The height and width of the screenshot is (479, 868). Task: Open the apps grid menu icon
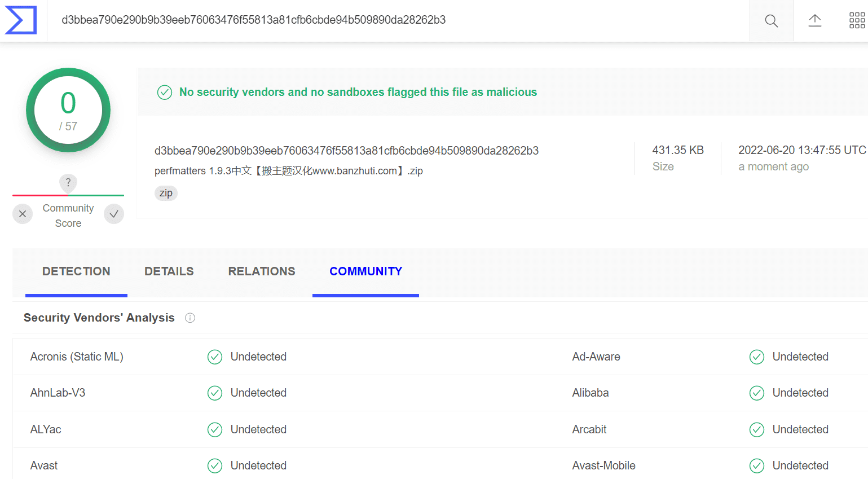tap(857, 21)
